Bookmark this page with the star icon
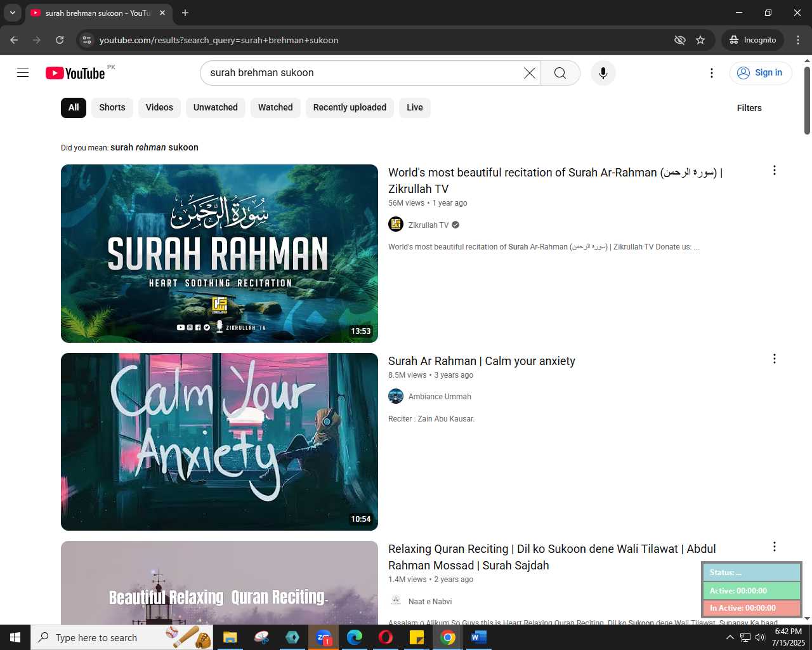 point(700,40)
